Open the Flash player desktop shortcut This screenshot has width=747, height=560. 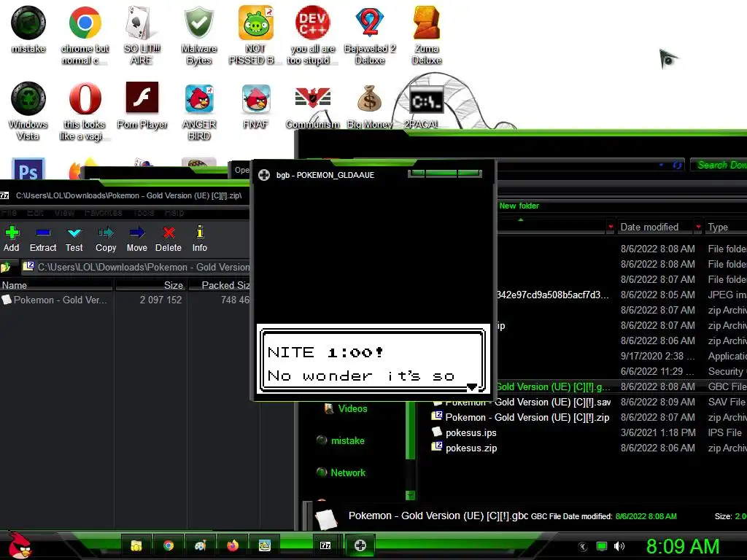click(x=142, y=106)
